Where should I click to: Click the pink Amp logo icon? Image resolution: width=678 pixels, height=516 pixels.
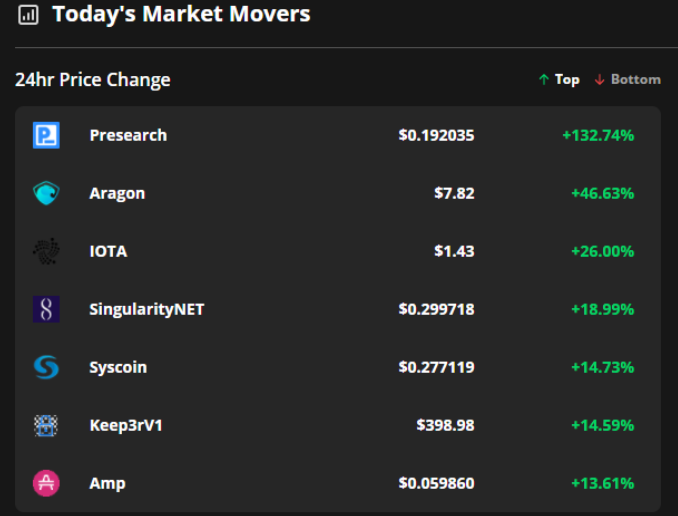pyautogui.click(x=46, y=483)
